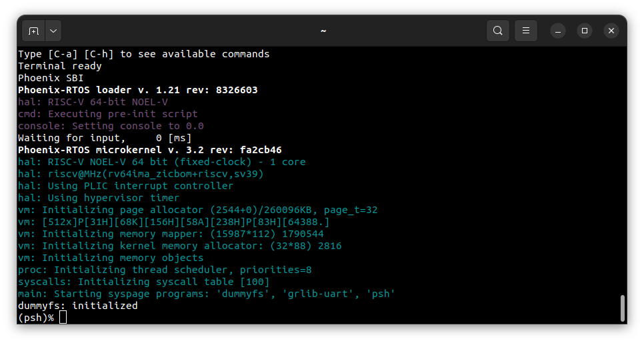Viewport: 644px width, 343px height.
Task: Open the hamburger main menu
Action: [526, 31]
